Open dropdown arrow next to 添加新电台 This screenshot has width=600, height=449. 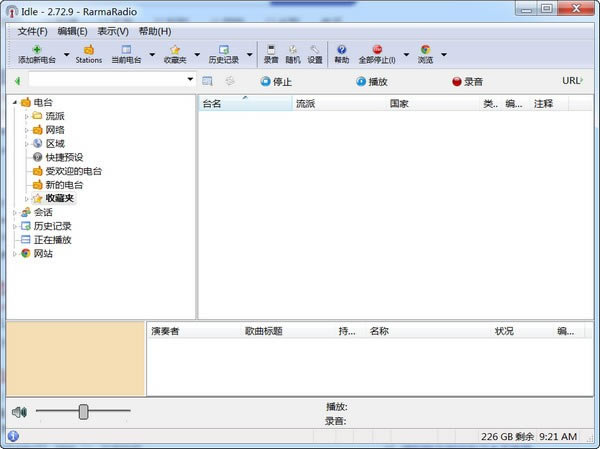(x=67, y=54)
